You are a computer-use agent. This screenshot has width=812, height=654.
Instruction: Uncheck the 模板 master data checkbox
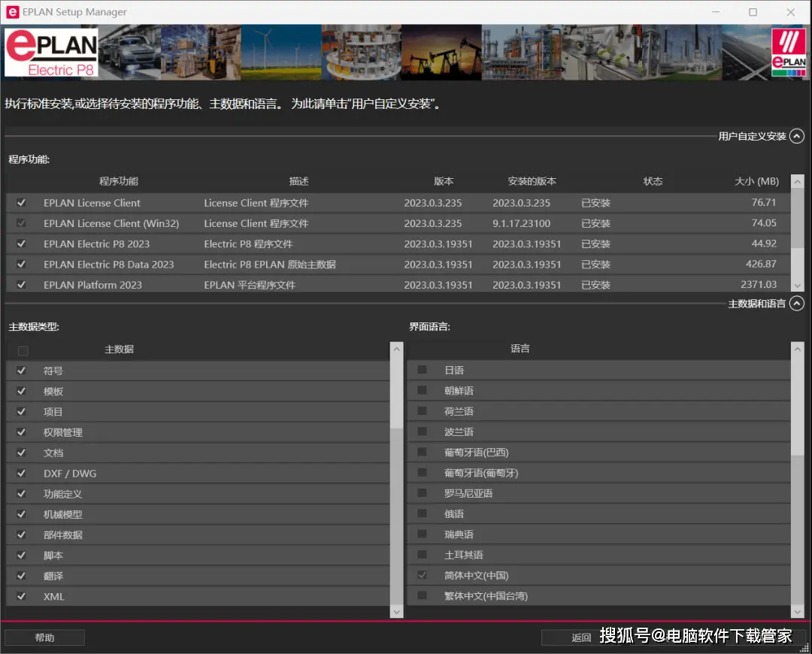click(21, 391)
